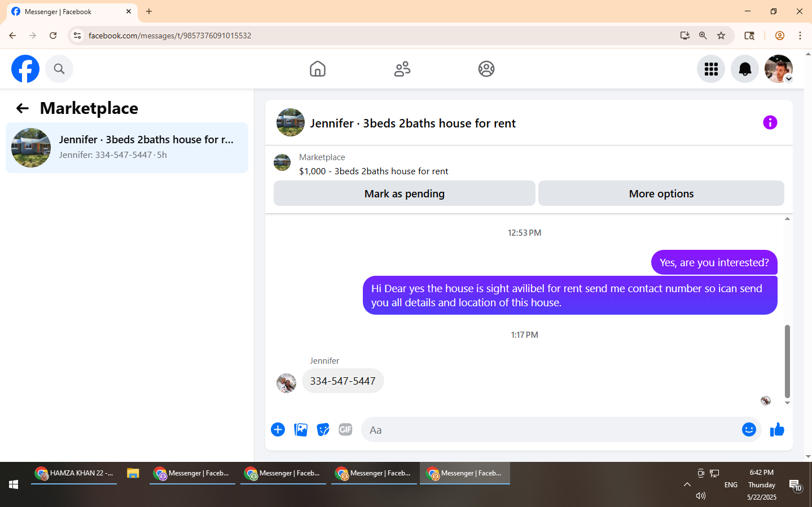Click the 'Yes, are you interested?' message
The width and height of the screenshot is (812, 507).
714,262
